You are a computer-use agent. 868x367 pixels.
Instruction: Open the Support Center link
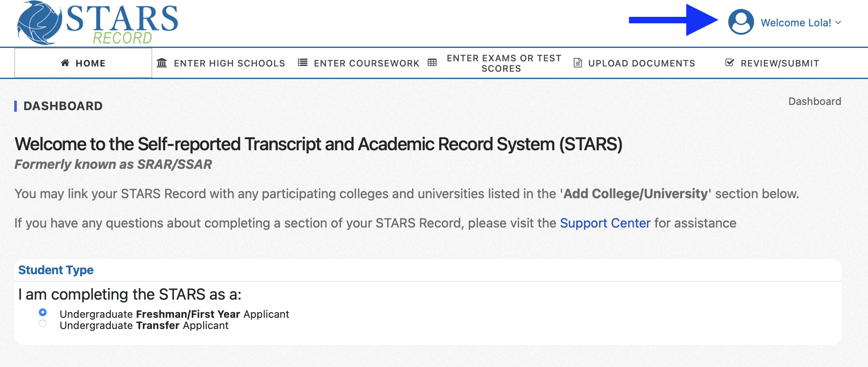pyautogui.click(x=605, y=223)
